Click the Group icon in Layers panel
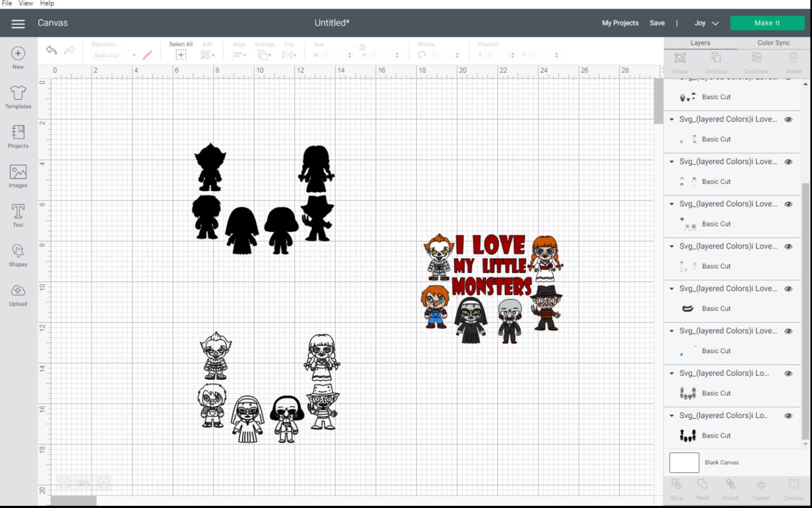812x508 pixels. coord(680,58)
